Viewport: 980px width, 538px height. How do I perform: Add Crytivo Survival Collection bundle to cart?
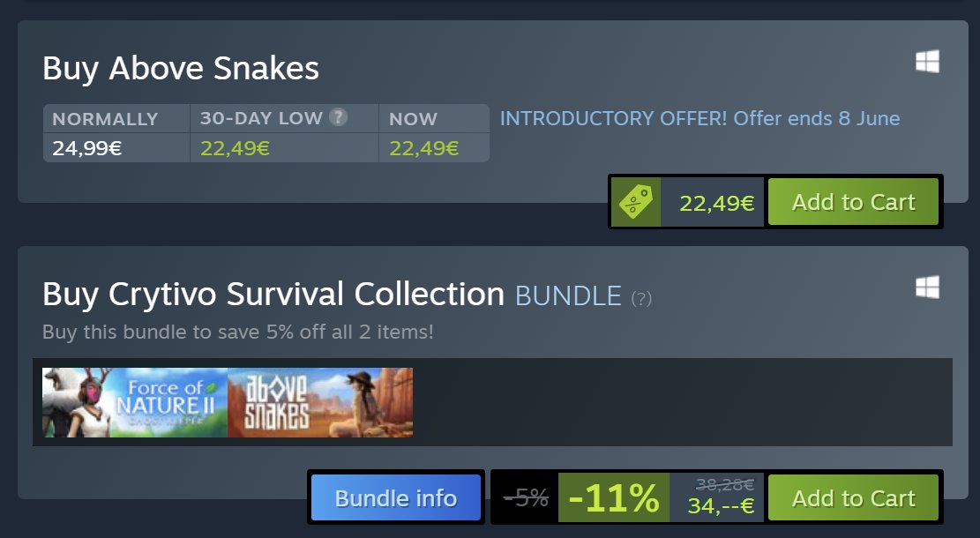[x=853, y=498]
